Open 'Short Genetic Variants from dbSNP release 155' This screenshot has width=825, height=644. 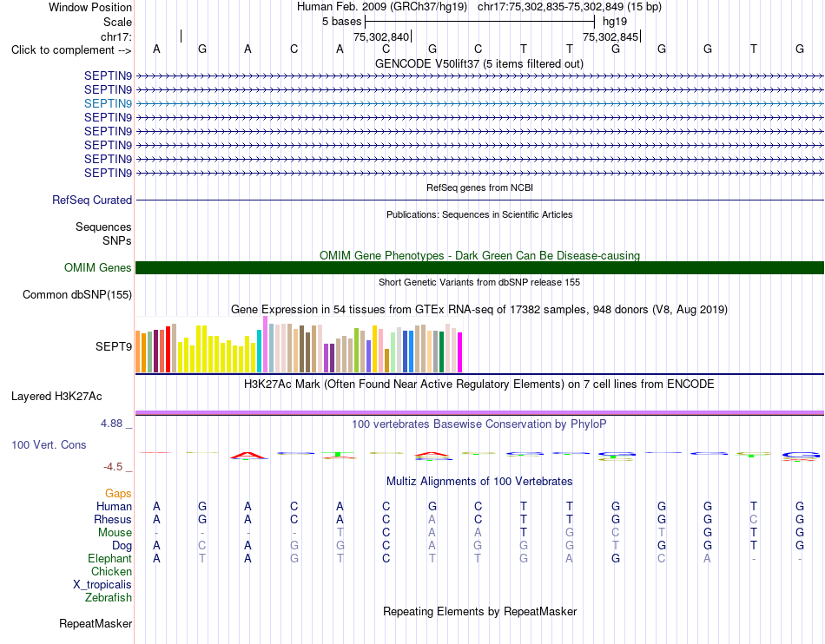(x=479, y=282)
